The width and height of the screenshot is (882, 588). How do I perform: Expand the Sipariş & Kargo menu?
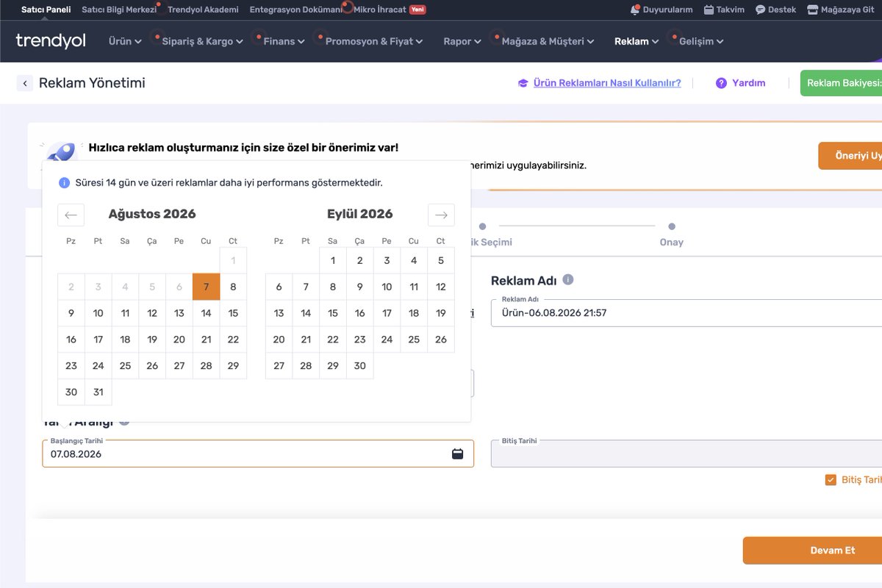pos(202,41)
